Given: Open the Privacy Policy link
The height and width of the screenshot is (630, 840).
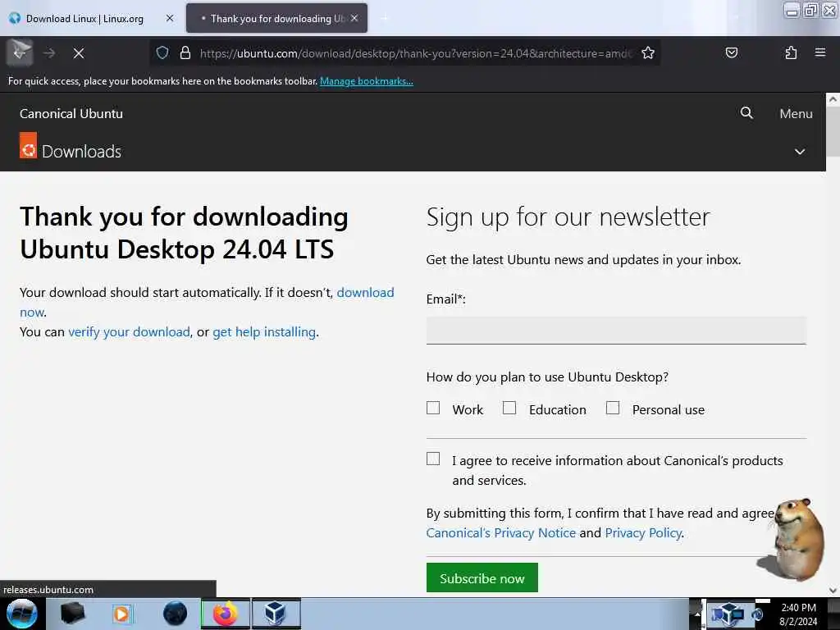Looking at the screenshot, I should 643,533.
